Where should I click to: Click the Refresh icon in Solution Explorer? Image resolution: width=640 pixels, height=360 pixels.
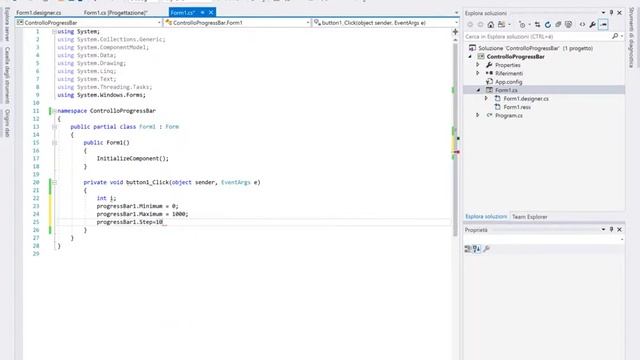pos(548,25)
